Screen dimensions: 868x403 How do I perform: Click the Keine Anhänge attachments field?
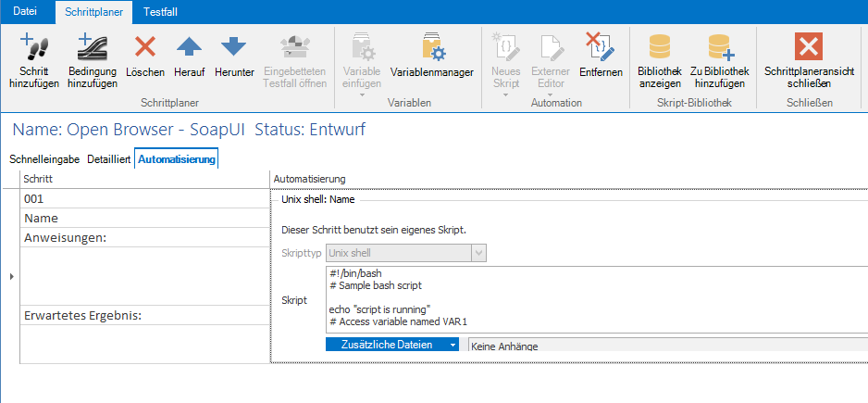tap(666, 346)
